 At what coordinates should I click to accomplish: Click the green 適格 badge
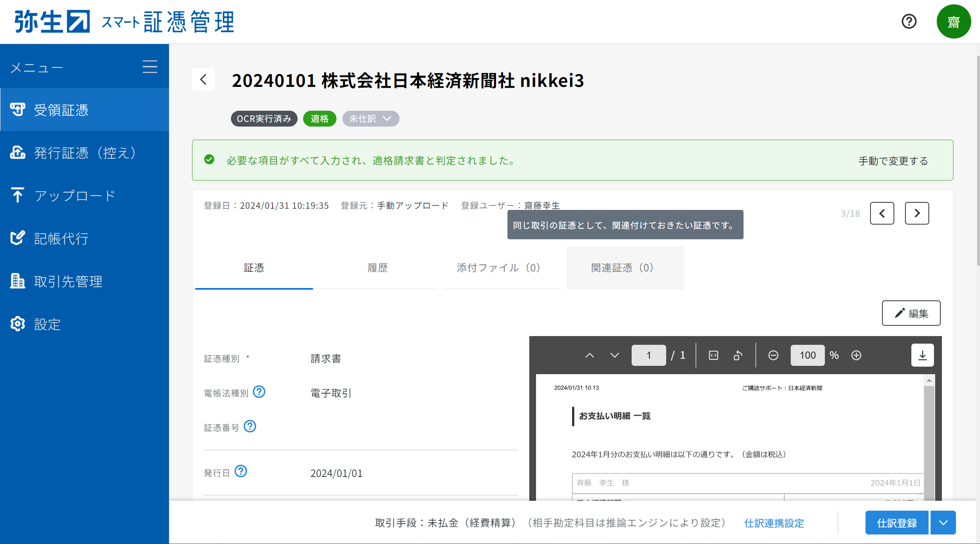(320, 119)
